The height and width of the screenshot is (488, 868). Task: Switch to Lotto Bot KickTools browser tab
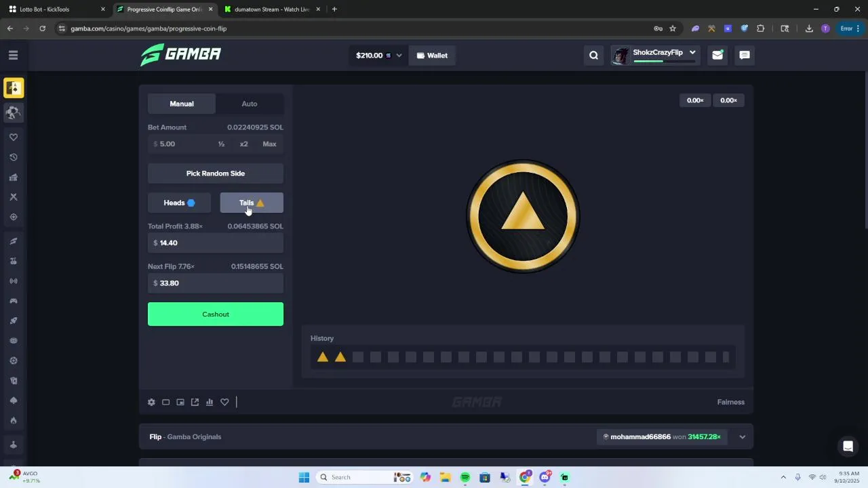tap(56, 9)
